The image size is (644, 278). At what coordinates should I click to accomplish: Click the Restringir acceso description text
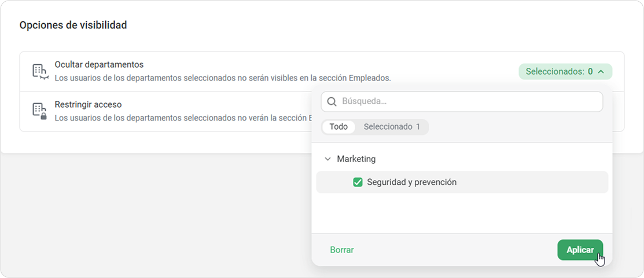pyautogui.click(x=179, y=118)
